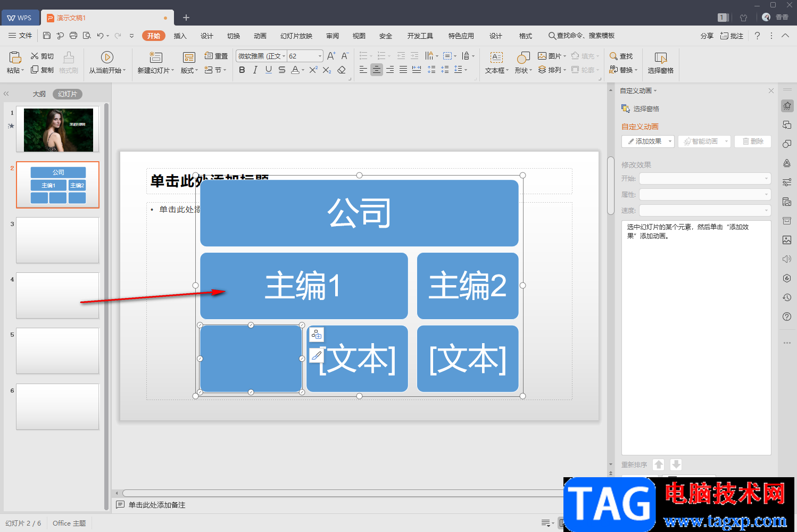Apply superscript formatting
Image resolution: width=797 pixels, height=532 pixels.
[x=313, y=70]
